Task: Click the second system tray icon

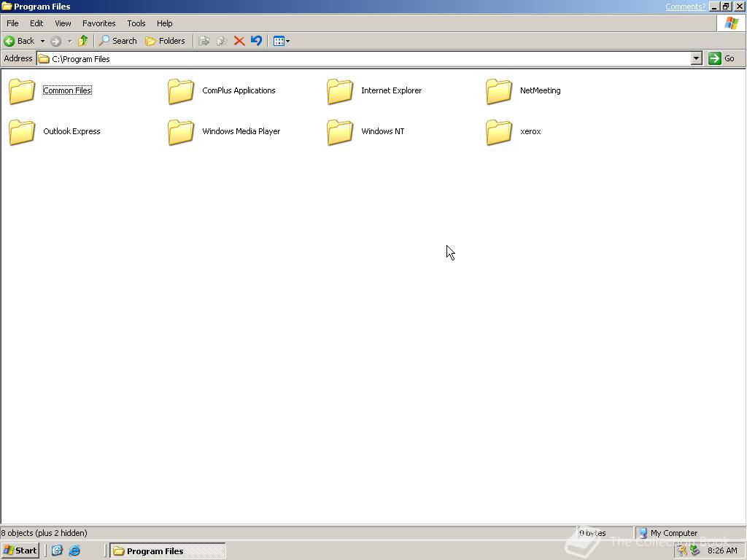Action: coord(694,551)
